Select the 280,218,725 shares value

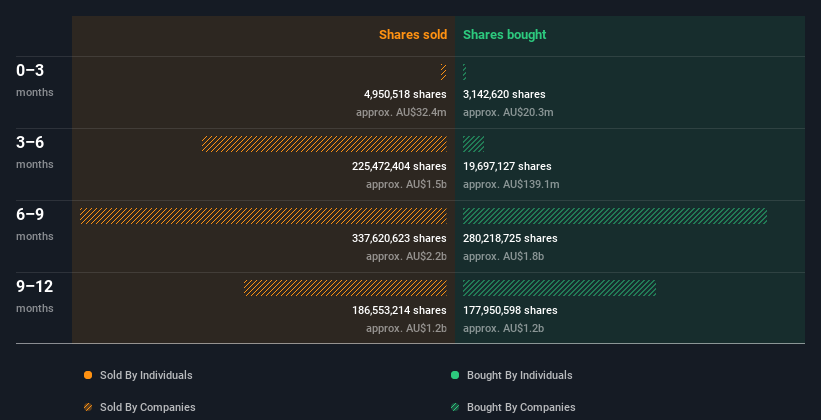coord(510,238)
